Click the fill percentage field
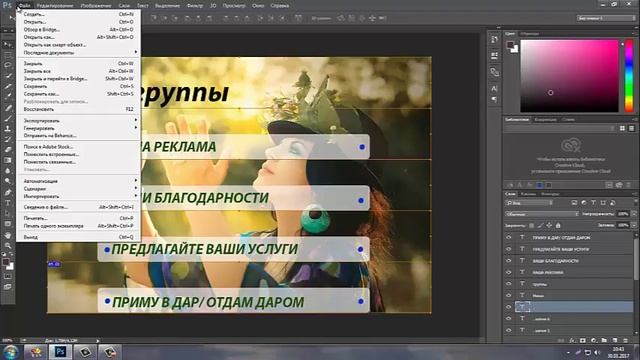Viewport: 640px width, 360px height. tap(623, 225)
